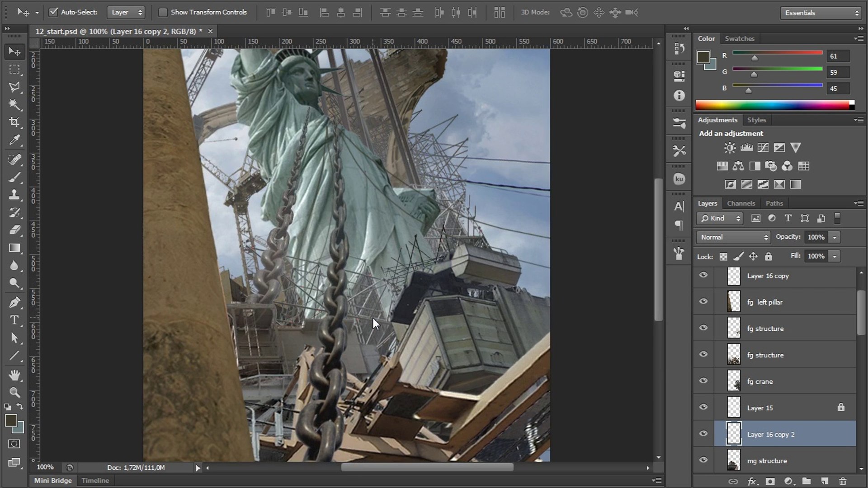Add Levels adjustment
This screenshot has width=868, height=488.
pyautogui.click(x=746, y=148)
